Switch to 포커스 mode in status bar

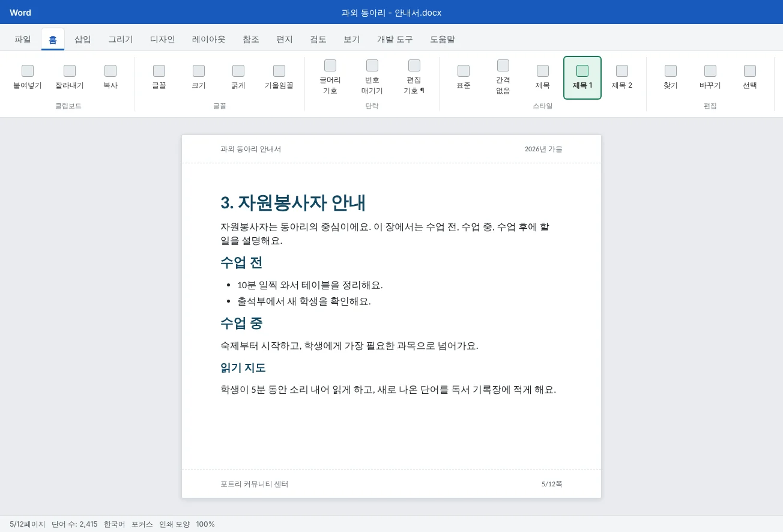coord(142,524)
